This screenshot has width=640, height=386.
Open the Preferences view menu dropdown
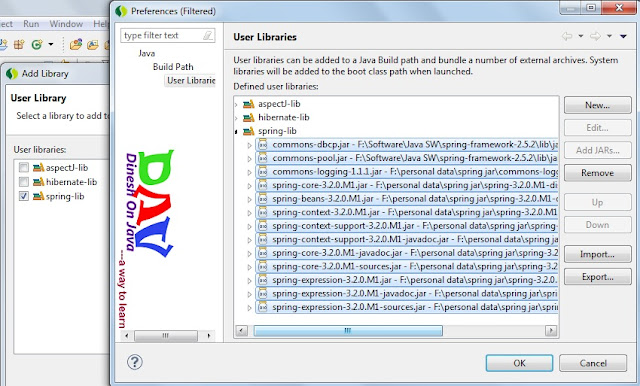pos(623,36)
